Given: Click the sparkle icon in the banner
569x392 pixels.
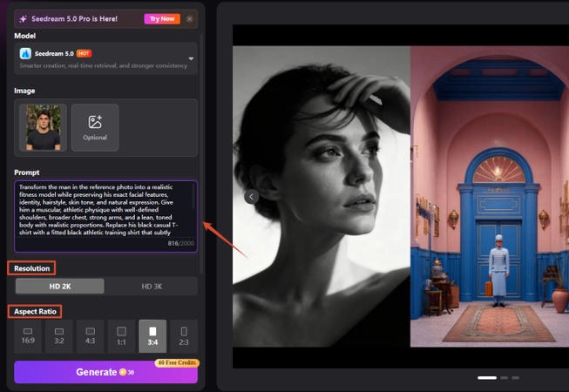Looking at the screenshot, I should click(x=24, y=19).
